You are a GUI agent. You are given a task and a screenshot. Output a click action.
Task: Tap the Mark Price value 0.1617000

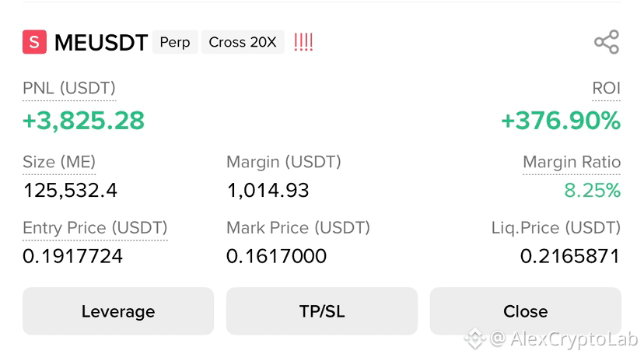(x=276, y=256)
